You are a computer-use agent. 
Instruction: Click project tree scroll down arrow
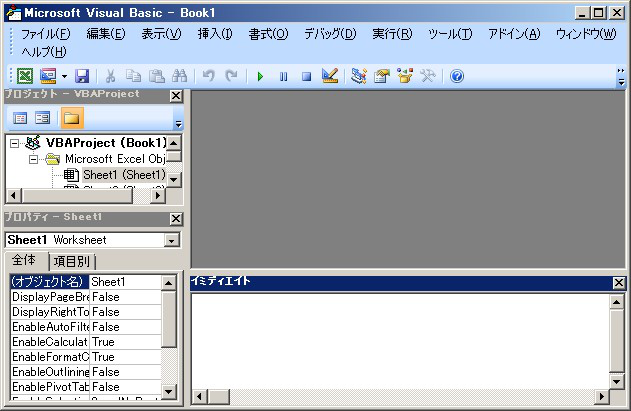coord(174,179)
